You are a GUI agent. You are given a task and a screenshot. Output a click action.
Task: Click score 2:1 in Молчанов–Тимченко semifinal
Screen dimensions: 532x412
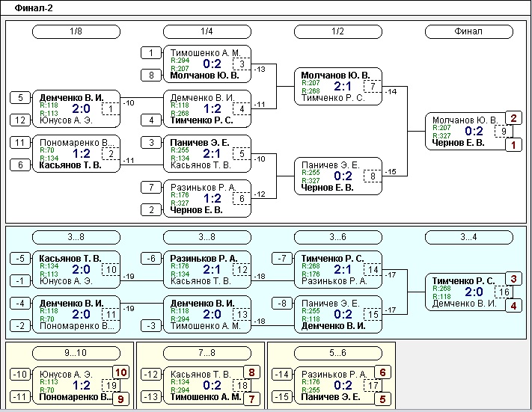pos(343,86)
